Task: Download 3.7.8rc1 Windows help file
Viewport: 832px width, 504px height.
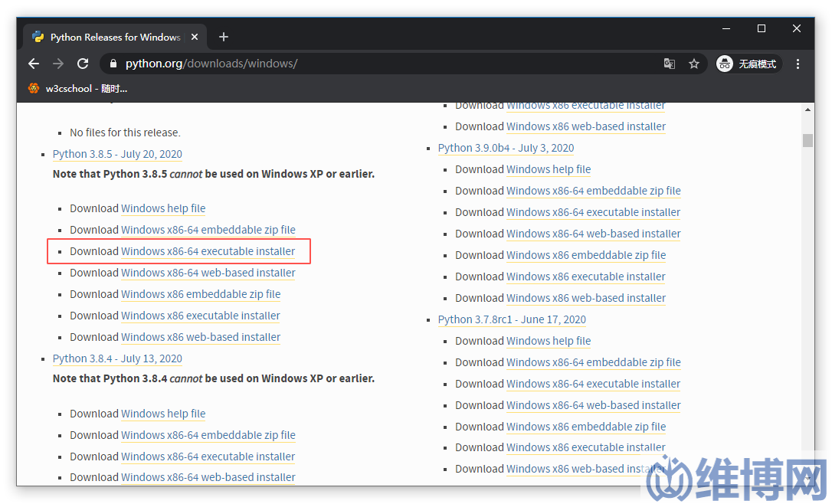Action: click(549, 341)
